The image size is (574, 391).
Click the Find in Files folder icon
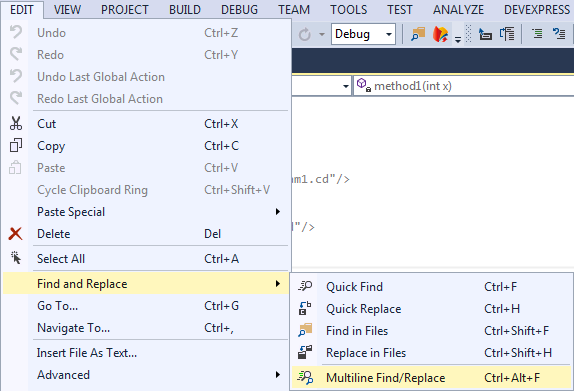(x=305, y=330)
